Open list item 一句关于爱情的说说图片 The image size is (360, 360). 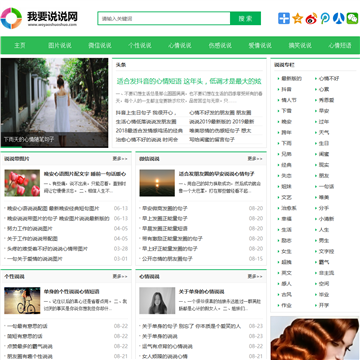(x=35, y=259)
